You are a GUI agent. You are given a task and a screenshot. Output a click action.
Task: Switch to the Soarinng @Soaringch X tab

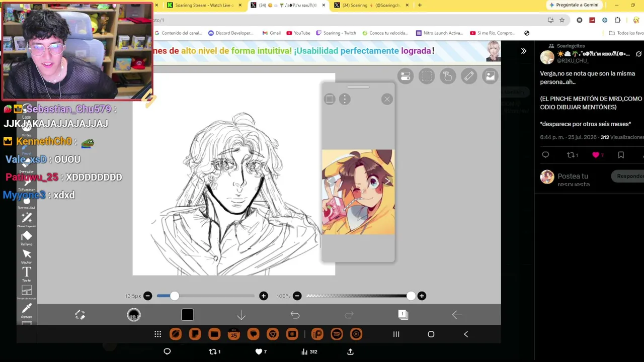(372, 5)
